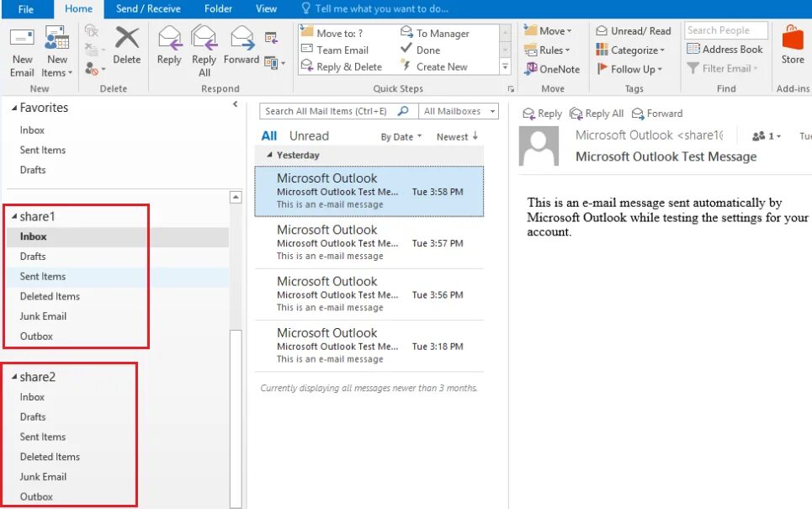Open the Rules dropdown
The width and height of the screenshot is (812, 509).
[547, 50]
